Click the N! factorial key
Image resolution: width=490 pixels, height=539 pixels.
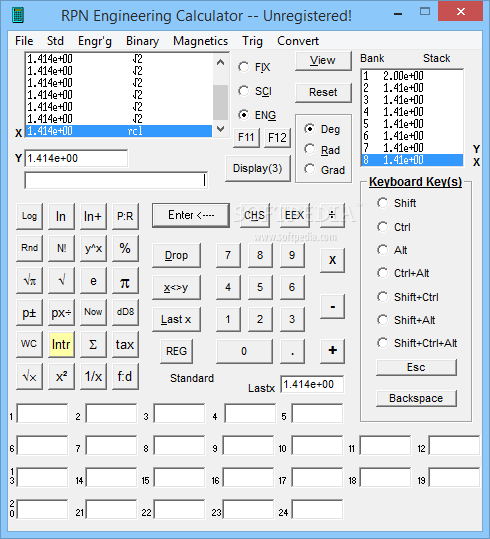61,248
